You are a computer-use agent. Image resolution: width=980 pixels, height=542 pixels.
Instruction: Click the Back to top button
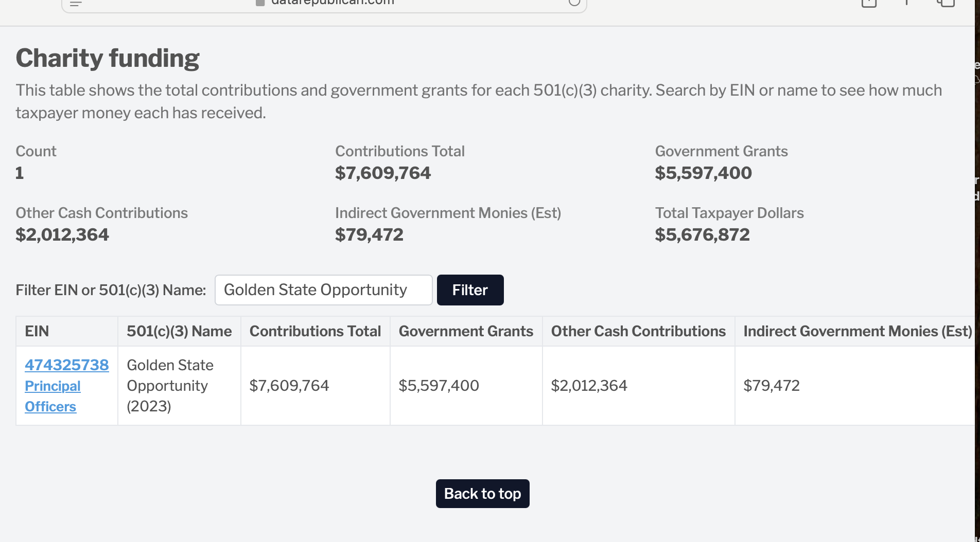point(482,494)
